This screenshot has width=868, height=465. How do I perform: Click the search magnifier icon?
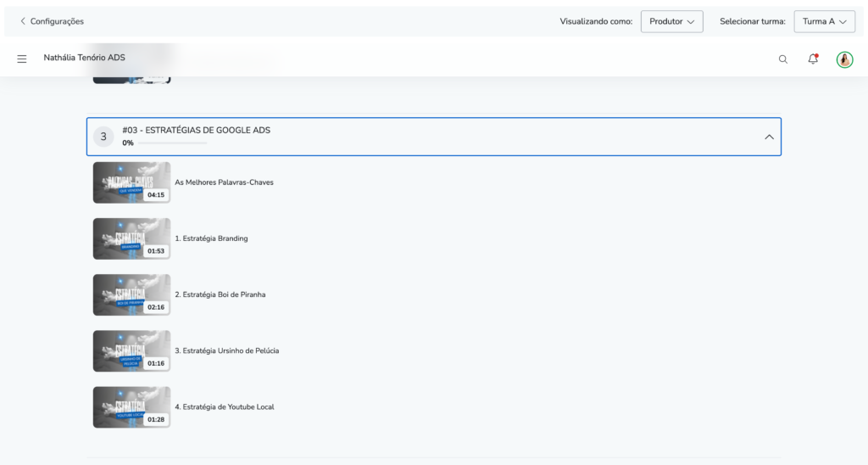(x=782, y=59)
